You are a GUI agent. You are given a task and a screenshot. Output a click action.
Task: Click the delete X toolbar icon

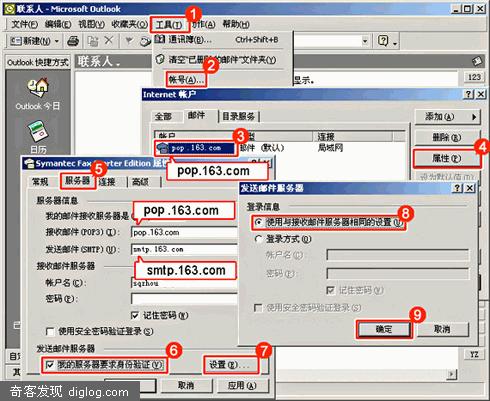click(109, 41)
